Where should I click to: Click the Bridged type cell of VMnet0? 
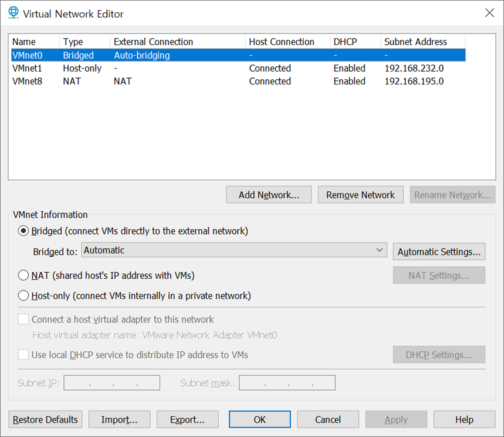pyautogui.click(x=79, y=55)
